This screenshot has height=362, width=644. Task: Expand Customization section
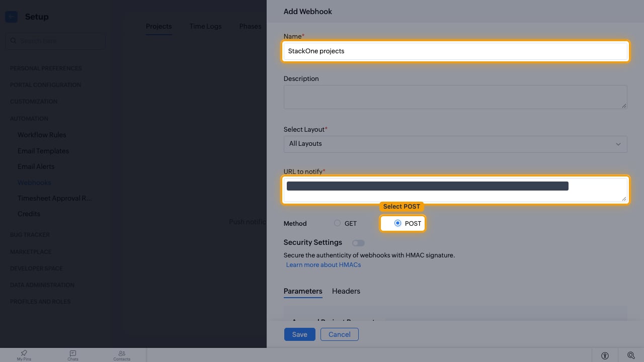point(34,102)
